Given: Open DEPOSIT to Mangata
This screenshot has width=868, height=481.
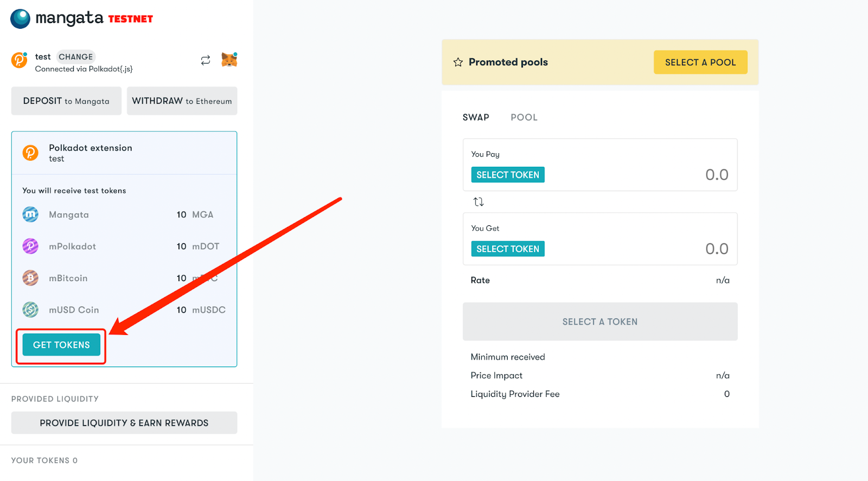Looking at the screenshot, I should 66,101.
